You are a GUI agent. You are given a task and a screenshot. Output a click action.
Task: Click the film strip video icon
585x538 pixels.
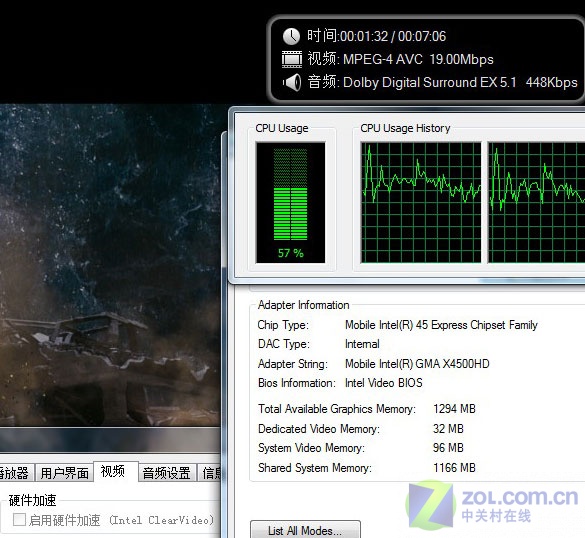291,59
